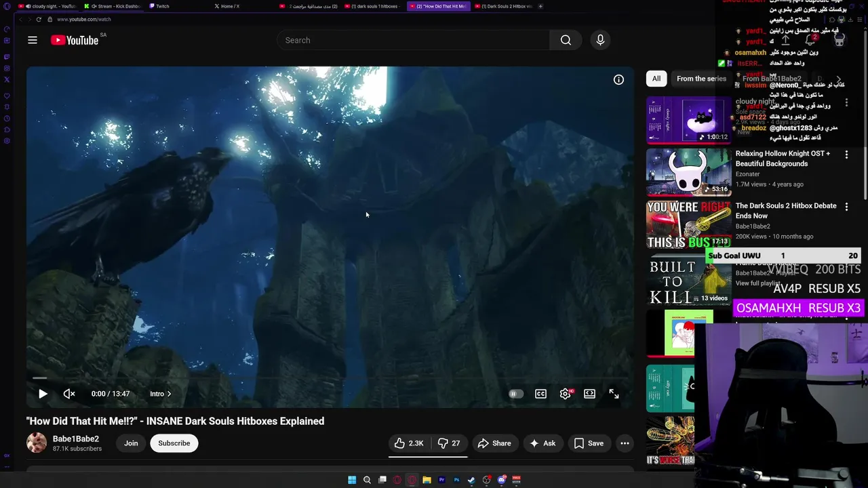This screenshot has width=868, height=488.
Task: Open X in Opera sidebar
Action: [7, 79]
